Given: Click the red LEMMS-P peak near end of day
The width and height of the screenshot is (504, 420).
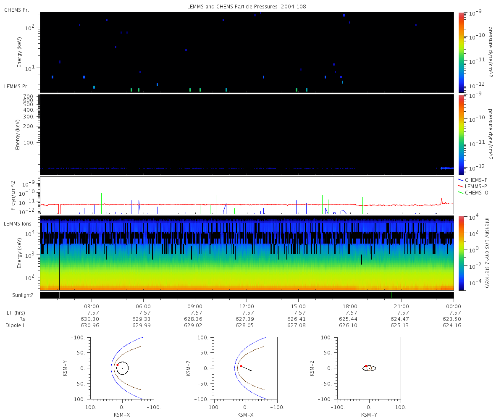Looking at the screenshot, I should pos(442,201).
